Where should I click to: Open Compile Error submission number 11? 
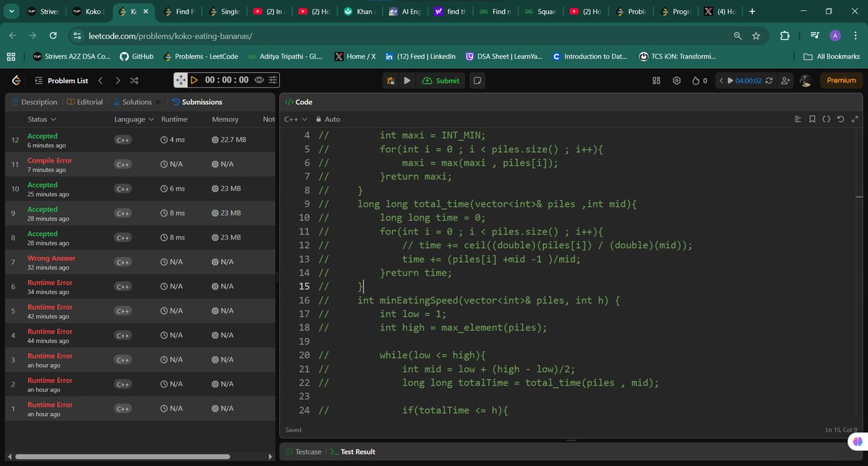(x=142, y=164)
